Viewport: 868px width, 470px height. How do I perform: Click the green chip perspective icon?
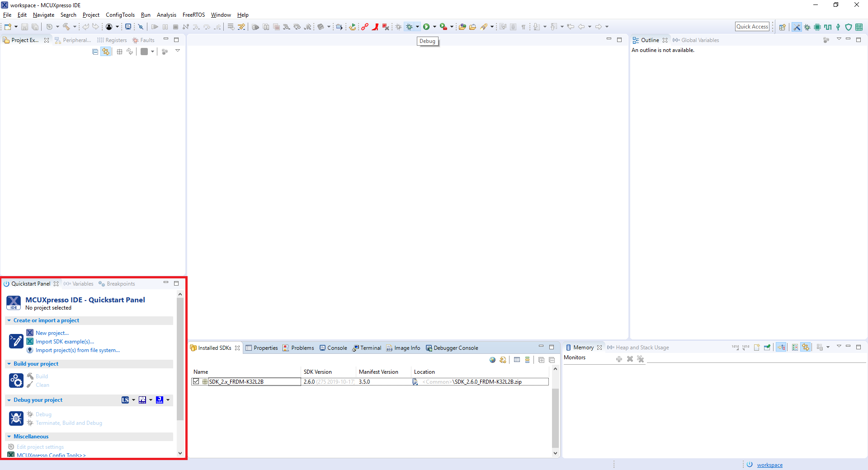tap(817, 27)
